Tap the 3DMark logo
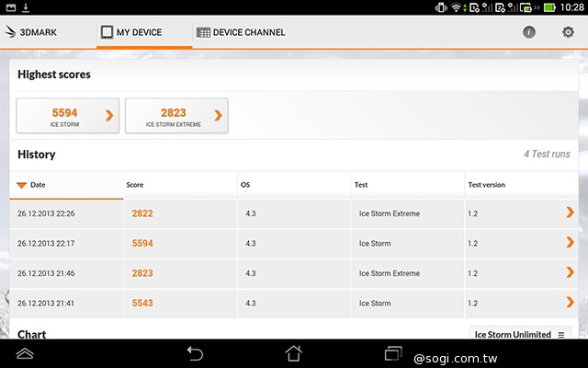 pos(33,32)
